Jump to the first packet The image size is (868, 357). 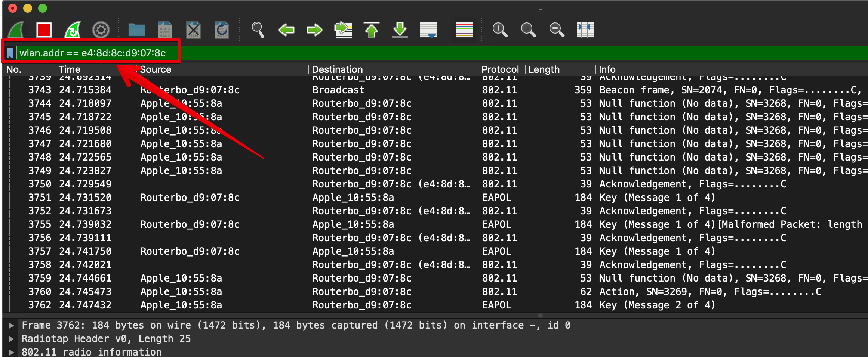(x=372, y=30)
